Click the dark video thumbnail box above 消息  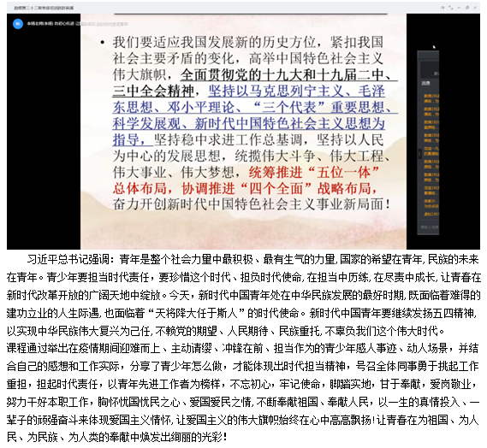[x=430, y=69]
